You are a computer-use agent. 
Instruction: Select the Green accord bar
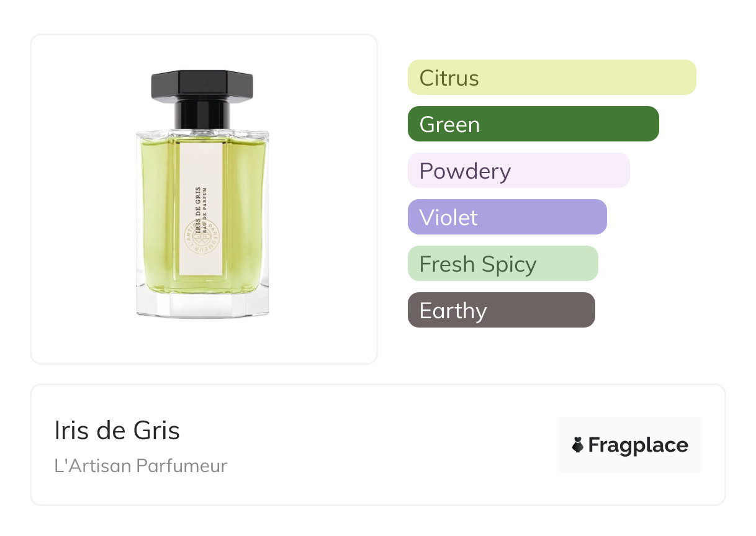pos(533,124)
